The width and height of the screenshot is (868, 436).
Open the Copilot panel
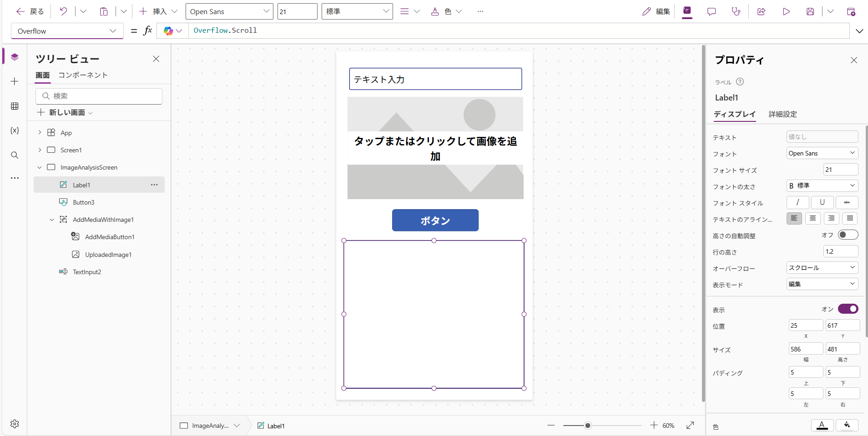click(686, 11)
